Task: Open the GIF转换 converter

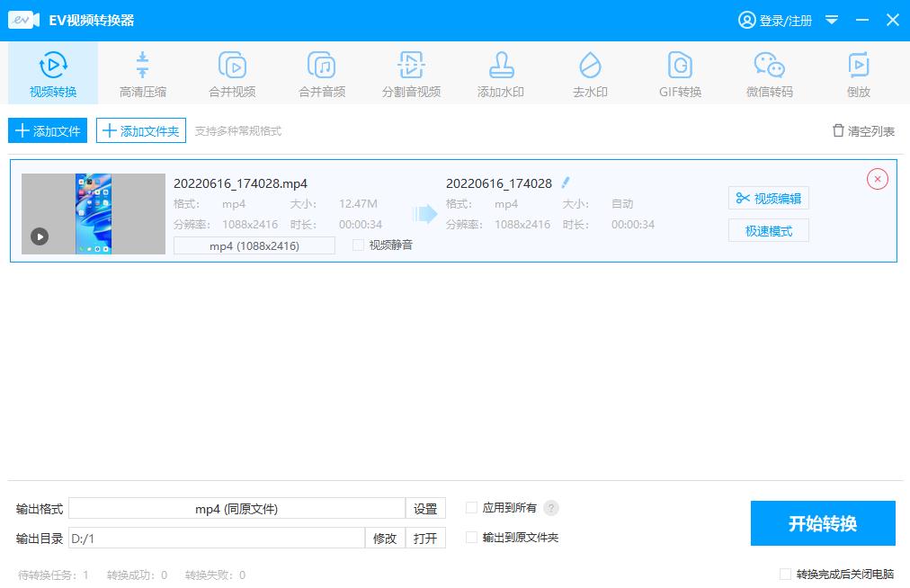Action: pos(679,72)
